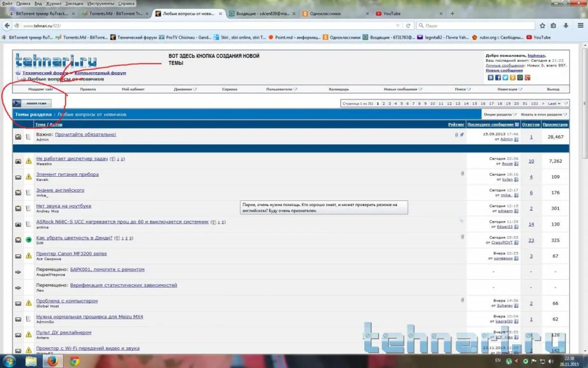
Task: Open thread 'Принтер Canon MF3200 series'
Action: (72, 254)
